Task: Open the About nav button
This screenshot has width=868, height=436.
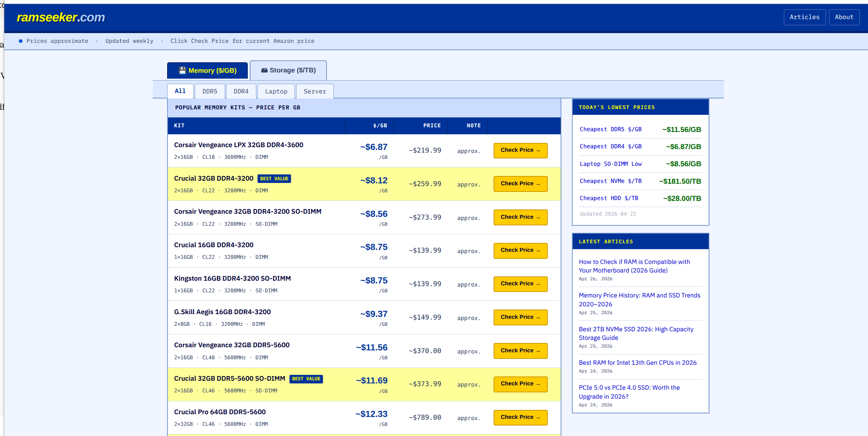Action: [x=844, y=17]
